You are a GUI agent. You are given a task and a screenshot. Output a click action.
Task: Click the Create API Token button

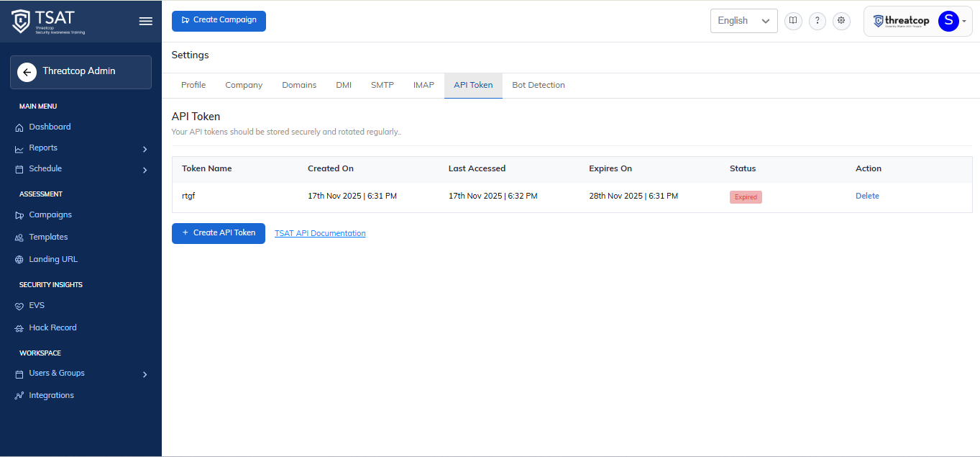tap(219, 233)
